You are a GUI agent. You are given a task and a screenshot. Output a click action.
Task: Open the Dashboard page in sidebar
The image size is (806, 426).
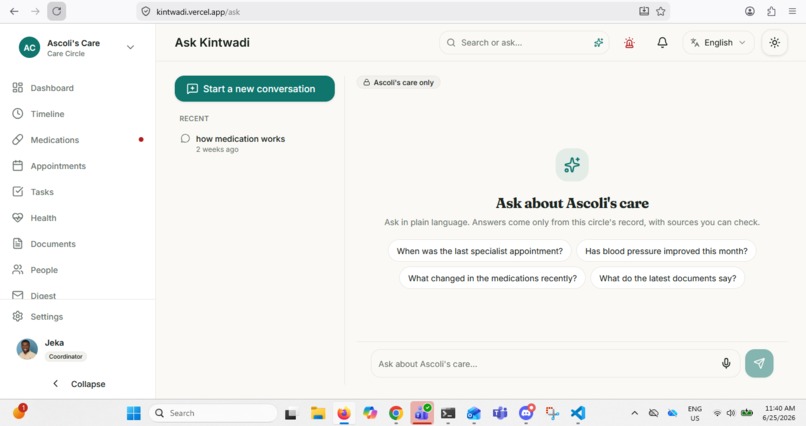[x=77, y=88]
